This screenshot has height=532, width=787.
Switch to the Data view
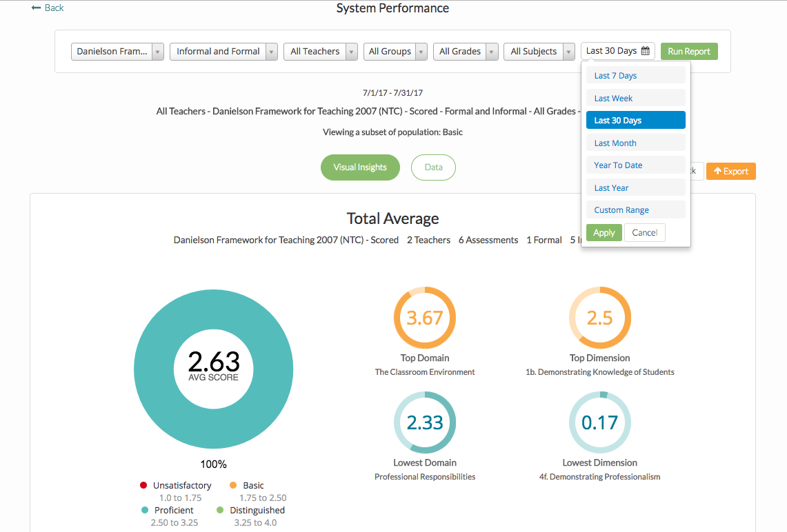point(433,167)
